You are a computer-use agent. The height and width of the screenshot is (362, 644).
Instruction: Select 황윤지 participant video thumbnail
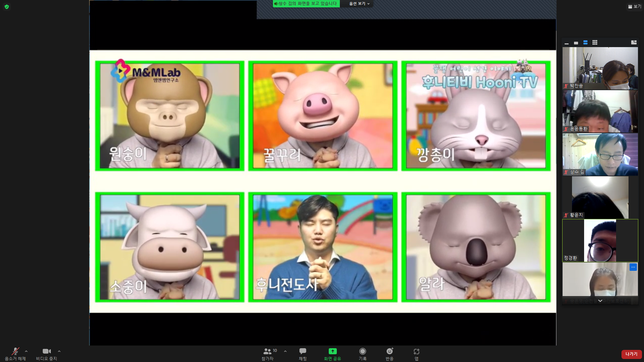600,197
